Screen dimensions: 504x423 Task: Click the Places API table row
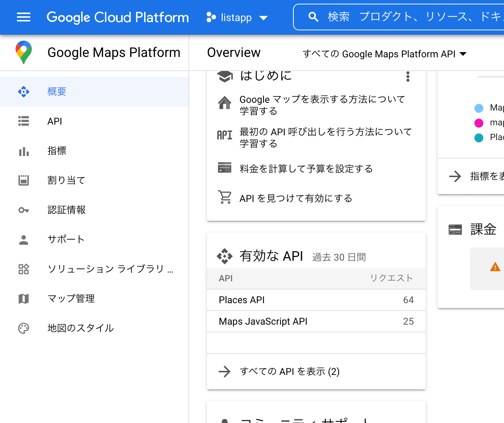point(316,300)
